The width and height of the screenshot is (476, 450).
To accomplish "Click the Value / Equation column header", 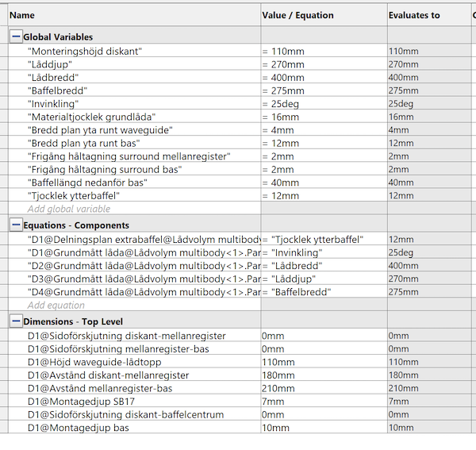I will point(297,15).
